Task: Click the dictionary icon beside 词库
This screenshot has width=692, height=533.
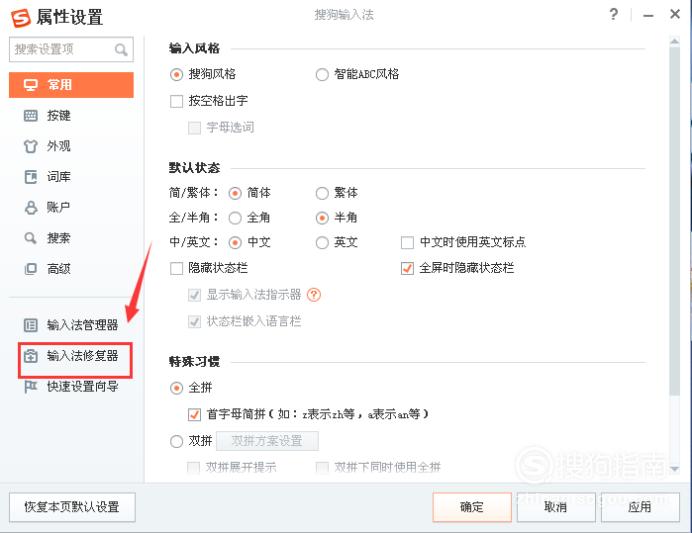Action: click(30, 177)
